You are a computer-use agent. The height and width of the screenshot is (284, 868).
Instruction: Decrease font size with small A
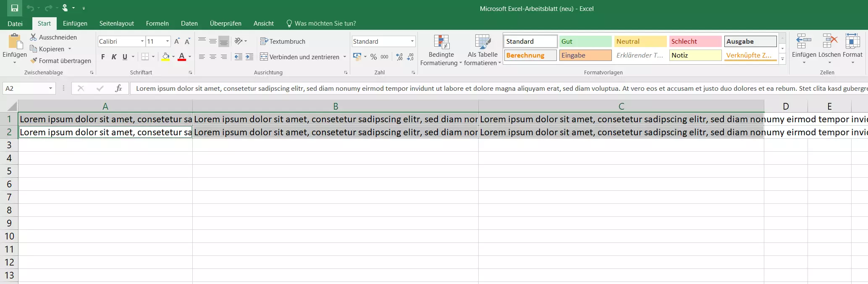(x=187, y=41)
